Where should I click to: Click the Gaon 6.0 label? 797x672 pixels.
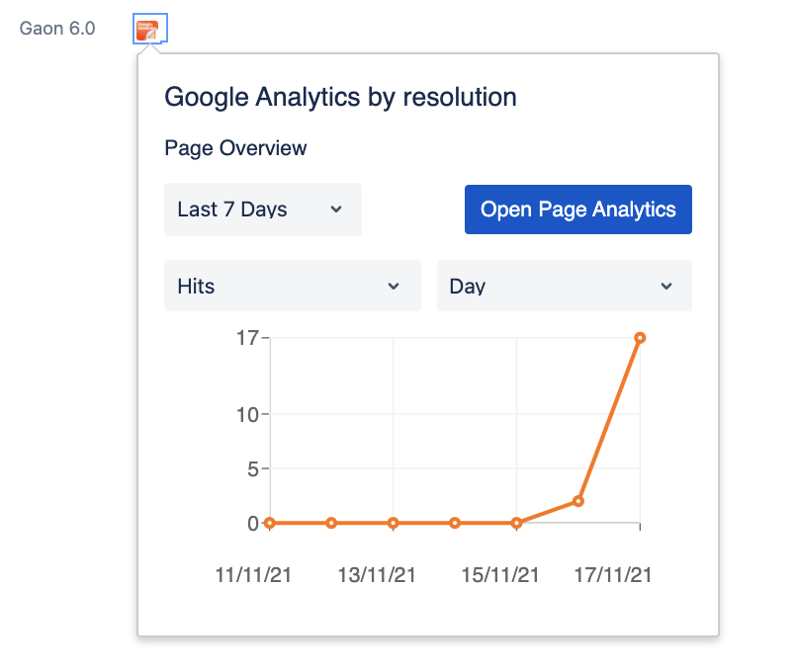pos(57,29)
